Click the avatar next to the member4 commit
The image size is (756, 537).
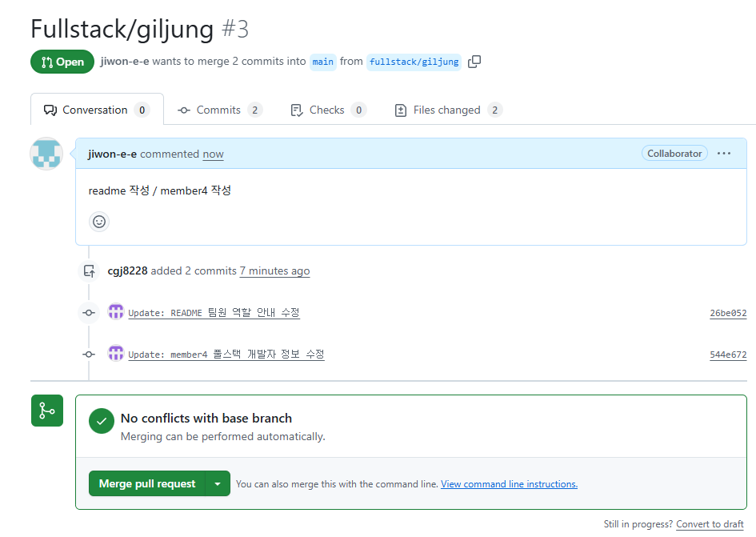116,353
